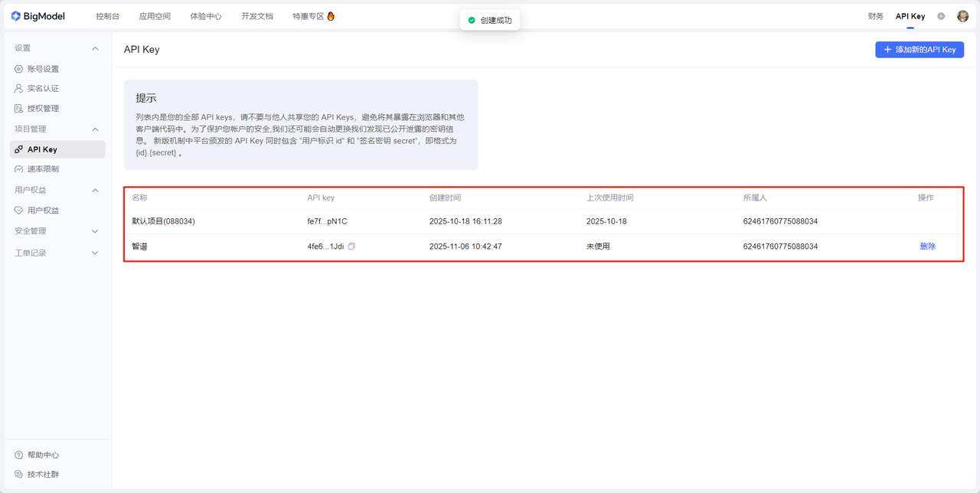980x493 pixels.
Task: Expand the 工单记录 sidebar section
Action: (95, 253)
